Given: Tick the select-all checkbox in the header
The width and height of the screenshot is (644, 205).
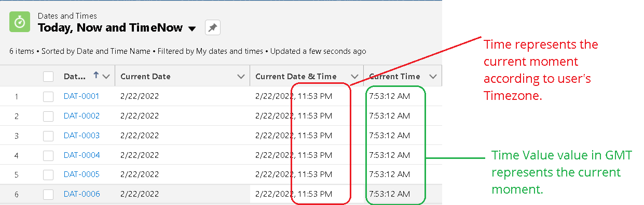Looking at the screenshot, I should tap(48, 77).
